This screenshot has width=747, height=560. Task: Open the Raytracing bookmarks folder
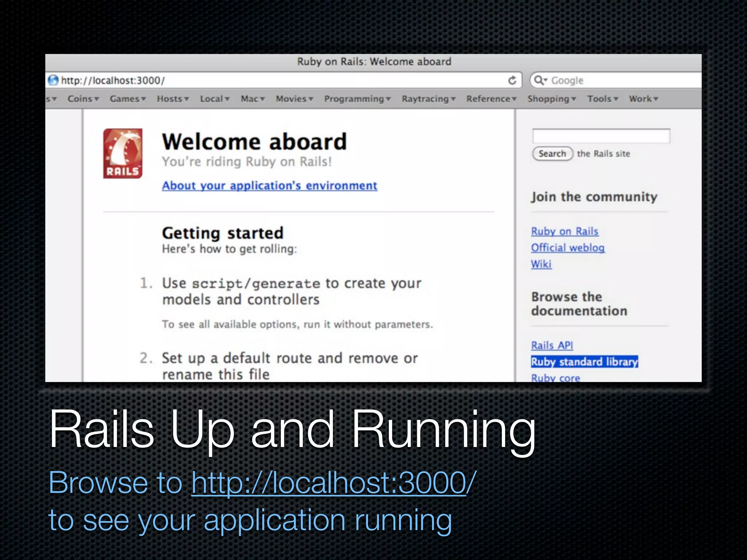(x=429, y=99)
